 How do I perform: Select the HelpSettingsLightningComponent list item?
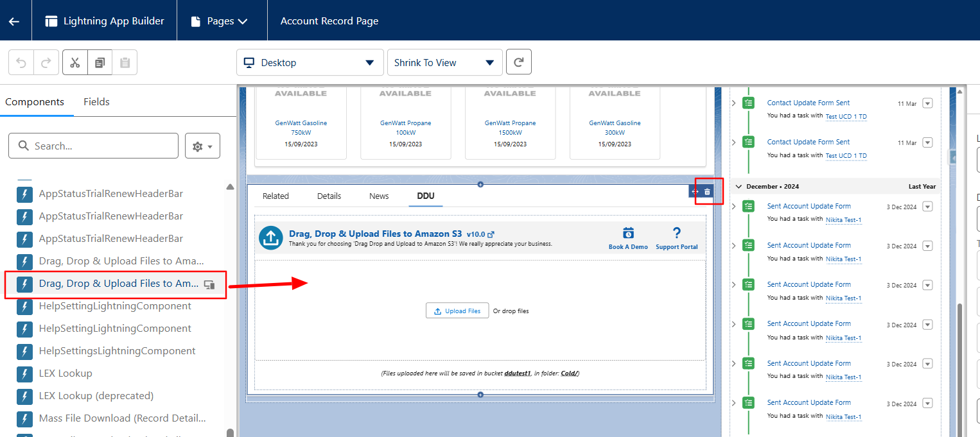coord(118,351)
